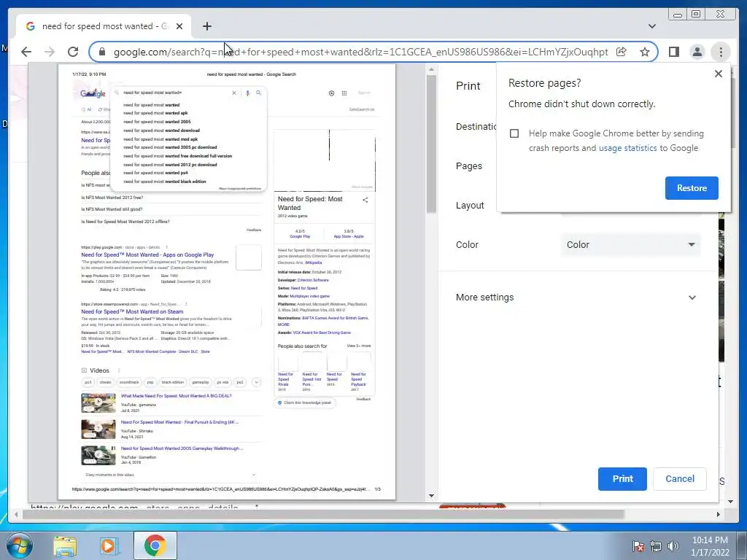Cancel the print dialog

click(679, 478)
